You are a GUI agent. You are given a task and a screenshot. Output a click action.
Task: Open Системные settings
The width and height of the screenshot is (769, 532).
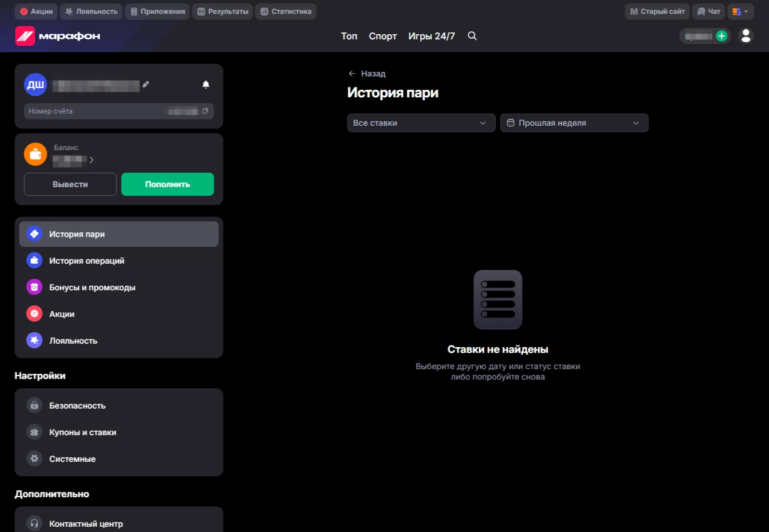click(x=119, y=459)
